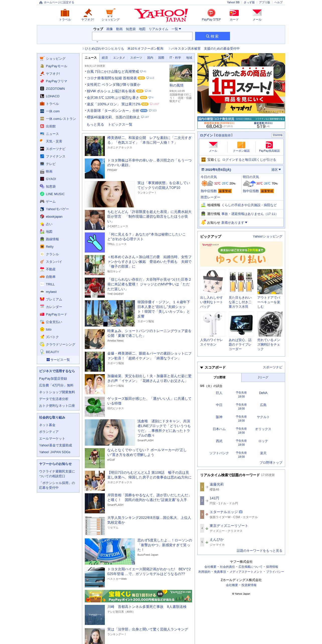
Task: Open the トラベル suitcase icon in header
Action: tap(65, 13)
